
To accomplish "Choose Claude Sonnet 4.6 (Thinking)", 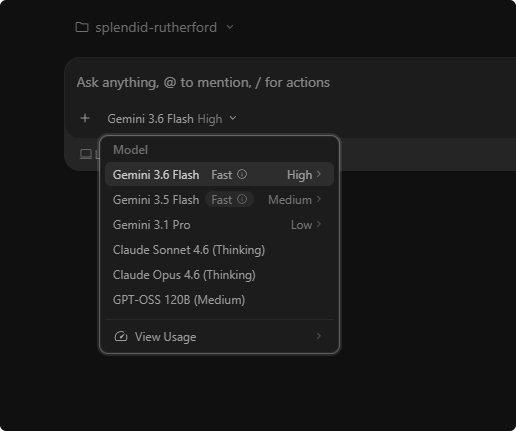I will click(x=219, y=250).
